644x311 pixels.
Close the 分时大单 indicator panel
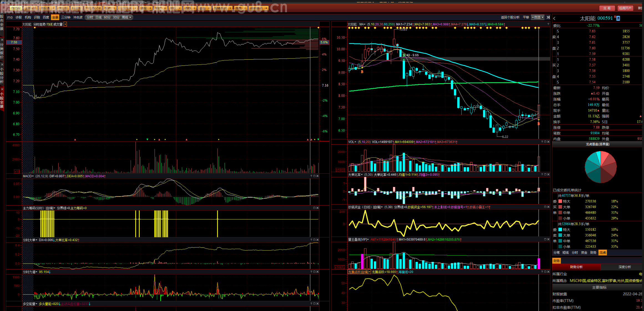coord(317,240)
